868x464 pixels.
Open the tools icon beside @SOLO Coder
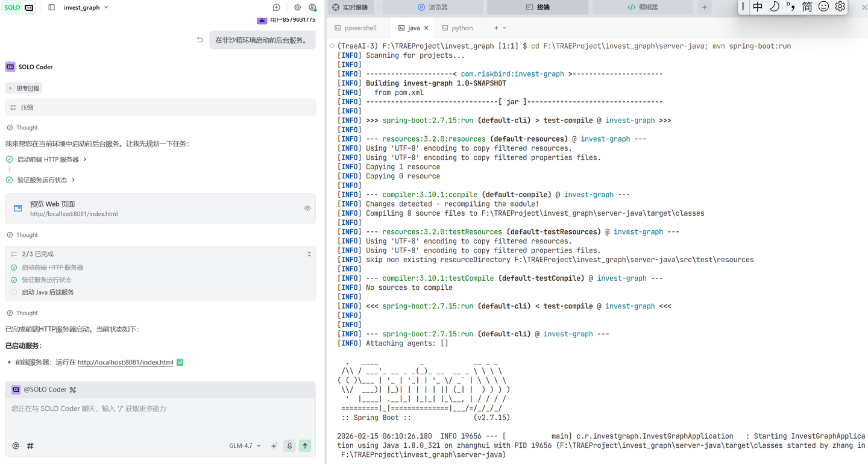(x=73, y=390)
